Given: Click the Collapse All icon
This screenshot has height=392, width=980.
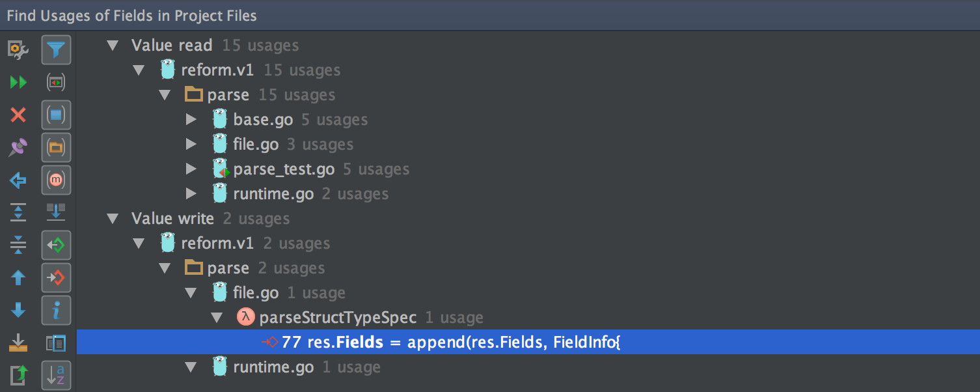Looking at the screenshot, I should point(18,245).
